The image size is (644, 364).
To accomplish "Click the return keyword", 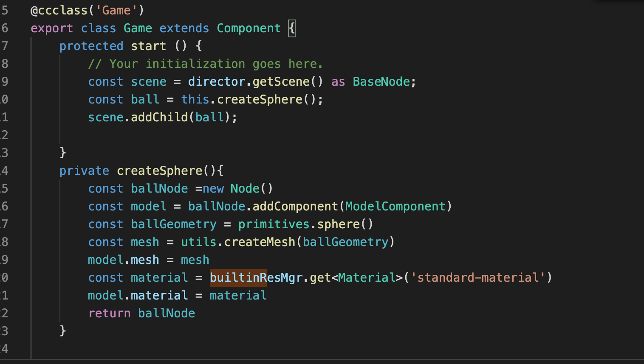I will pyautogui.click(x=109, y=313).
